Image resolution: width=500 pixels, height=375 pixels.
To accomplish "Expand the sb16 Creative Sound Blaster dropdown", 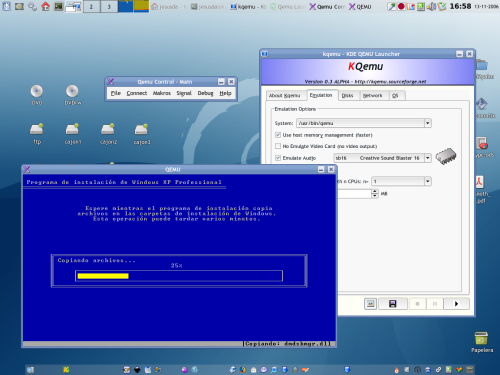I will pyautogui.click(x=428, y=158).
